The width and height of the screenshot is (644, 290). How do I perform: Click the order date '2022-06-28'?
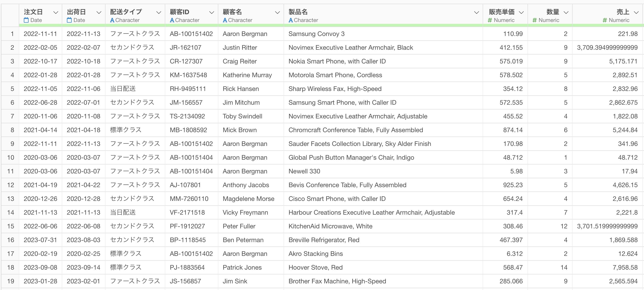pos(40,103)
